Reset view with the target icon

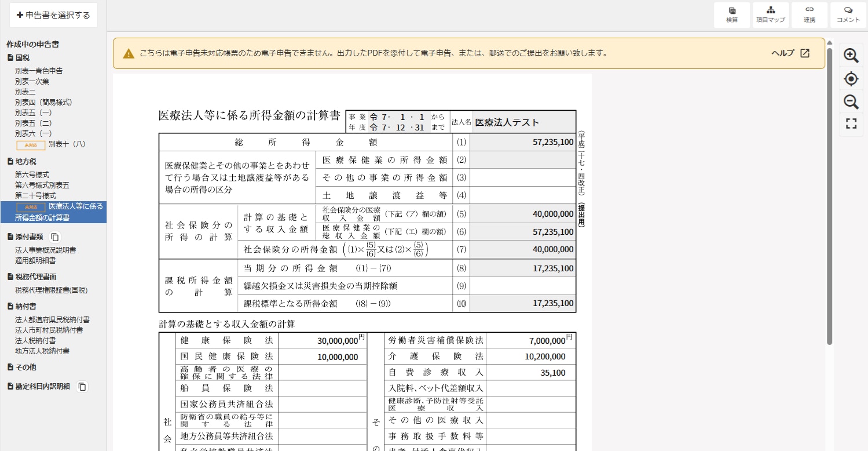(x=851, y=79)
